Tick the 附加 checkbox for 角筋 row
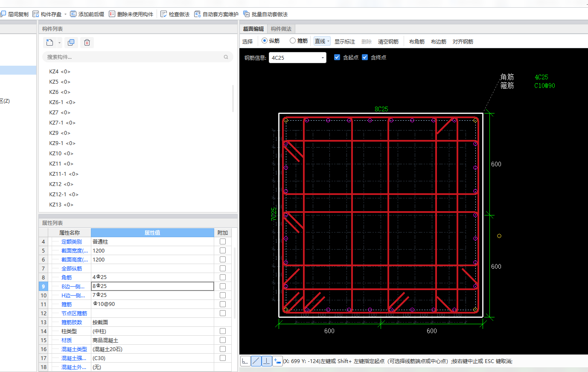588x372 pixels. [x=223, y=277]
